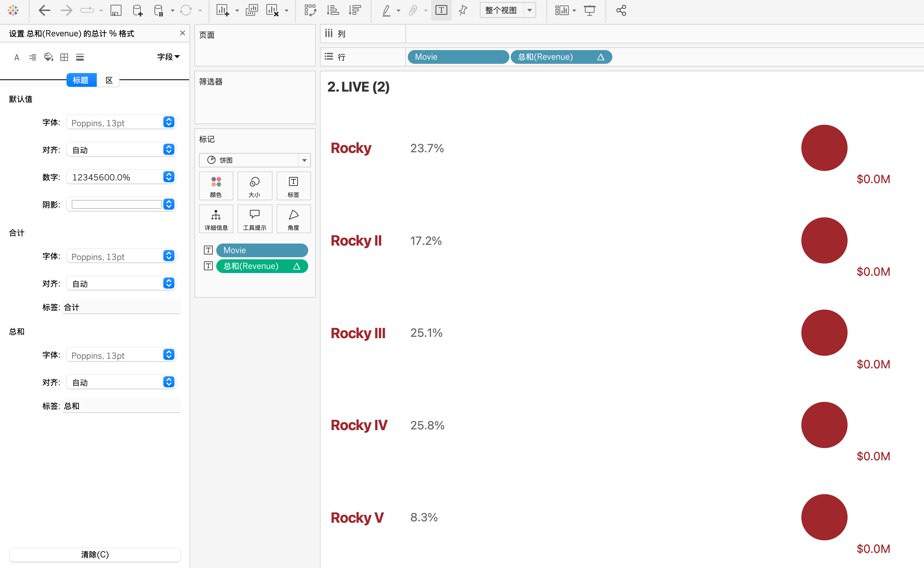Click the new data source icon
This screenshot has width=924, height=568.
138,10
